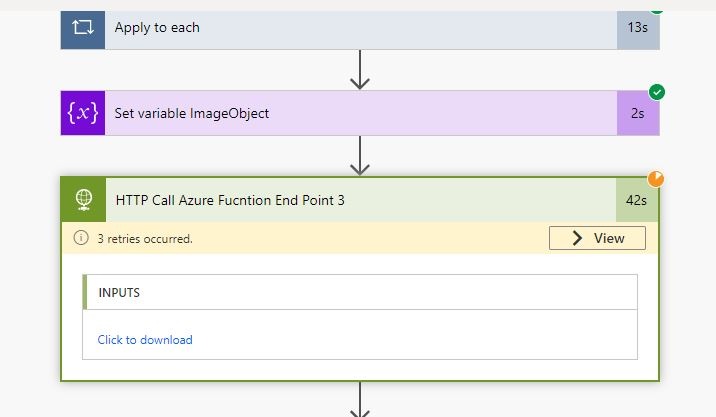The width and height of the screenshot is (716, 417).
Task: Click the 13s duration of Apply to each
Action: 638,28
